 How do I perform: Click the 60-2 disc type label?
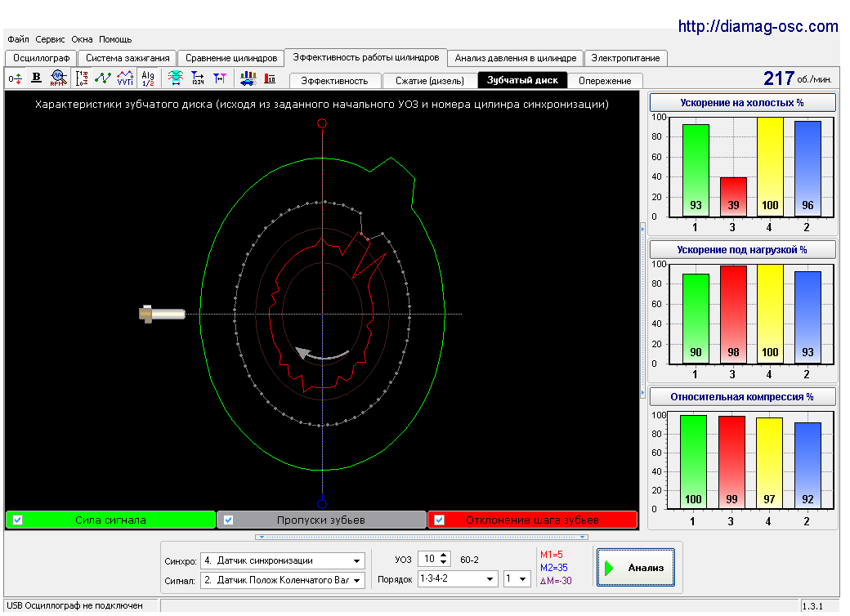(x=469, y=560)
